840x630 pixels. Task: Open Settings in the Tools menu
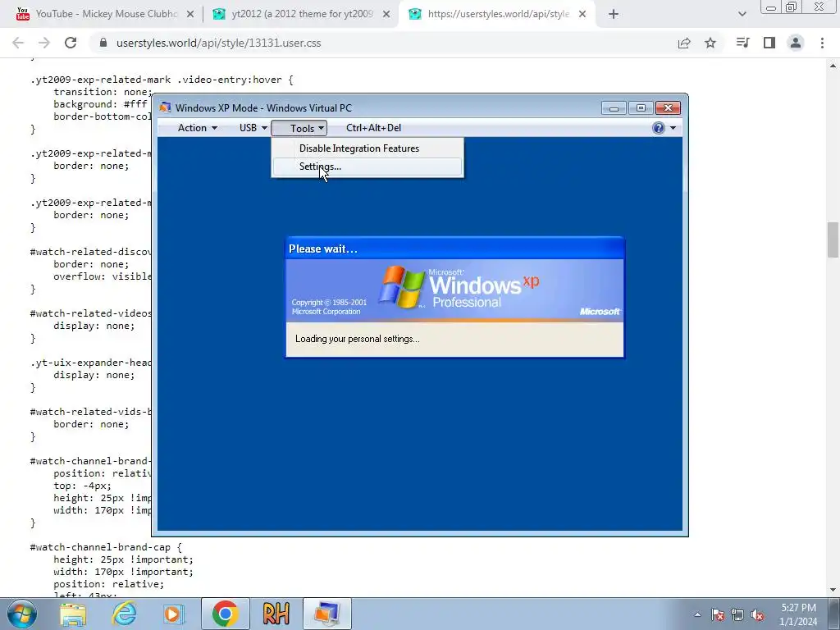tap(367, 167)
